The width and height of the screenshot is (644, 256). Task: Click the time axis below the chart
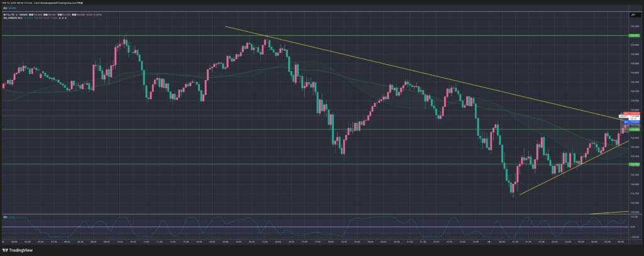tap(314, 240)
